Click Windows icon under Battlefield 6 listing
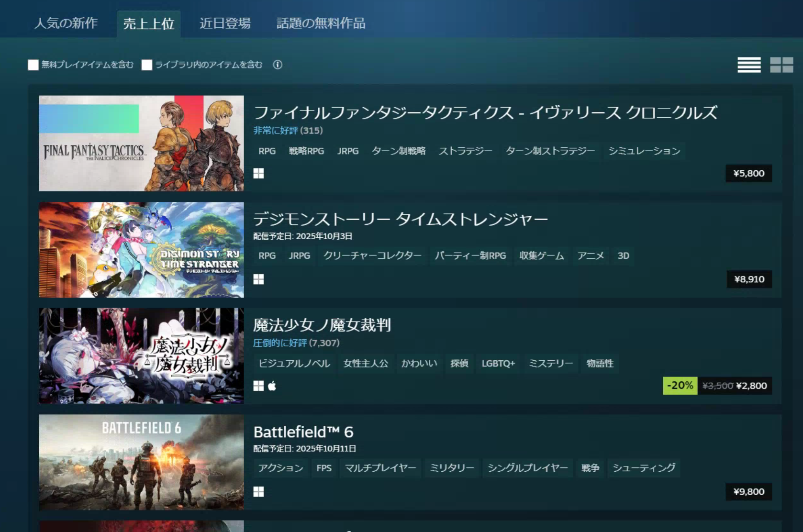The width and height of the screenshot is (803, 532). (258, 492)
